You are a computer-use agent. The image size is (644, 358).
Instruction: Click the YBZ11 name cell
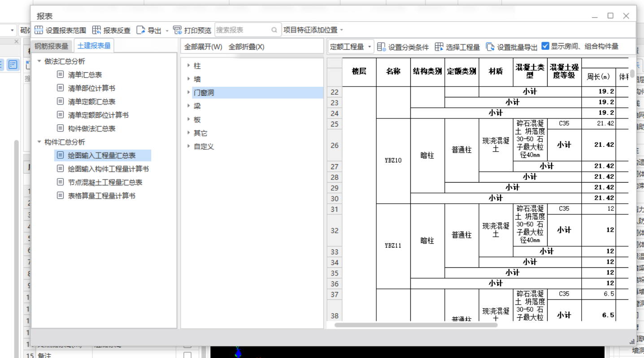393,246
